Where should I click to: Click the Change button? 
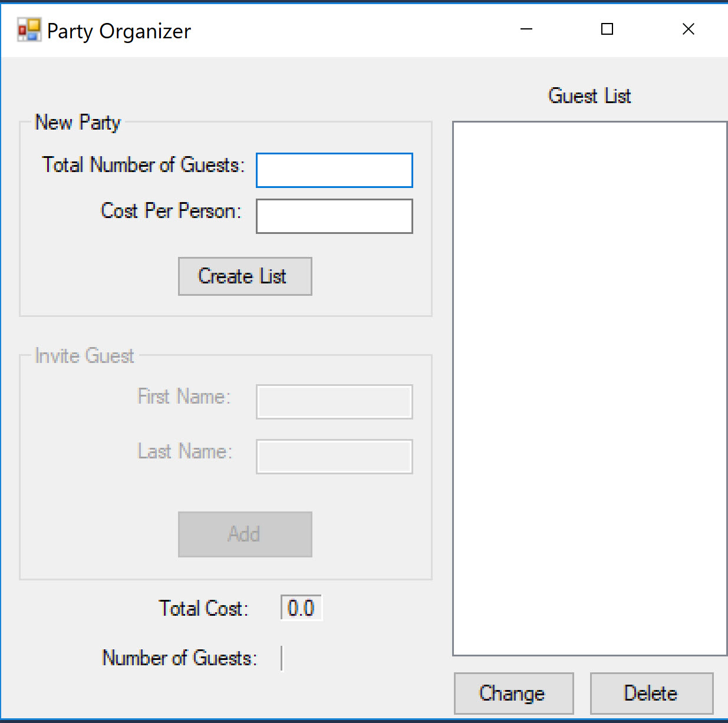coord(513,694)
